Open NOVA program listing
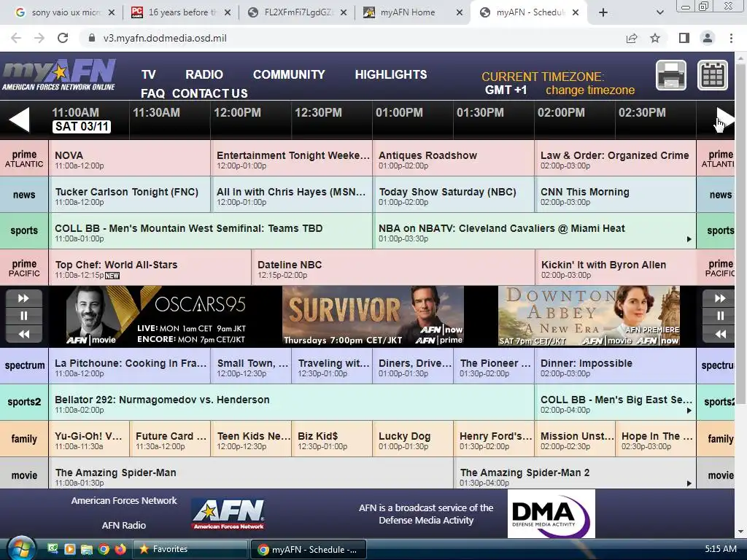 coord(130,158)
